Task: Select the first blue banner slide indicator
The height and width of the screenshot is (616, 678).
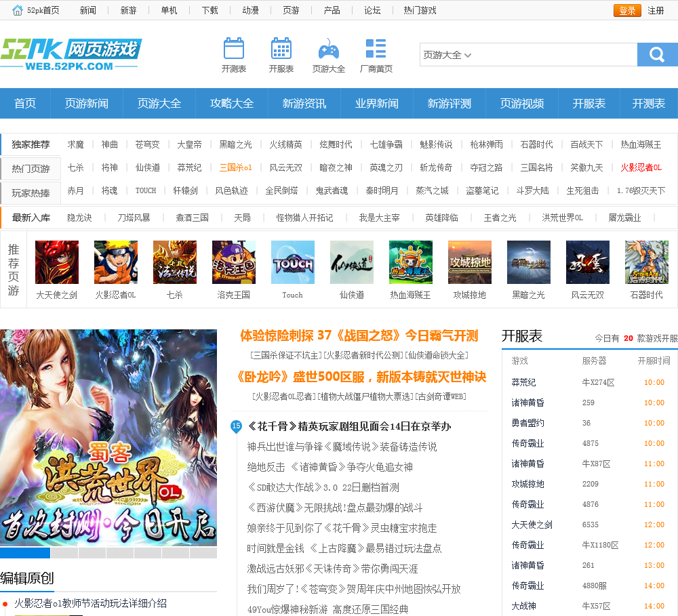Action: (x=25, y=552)
